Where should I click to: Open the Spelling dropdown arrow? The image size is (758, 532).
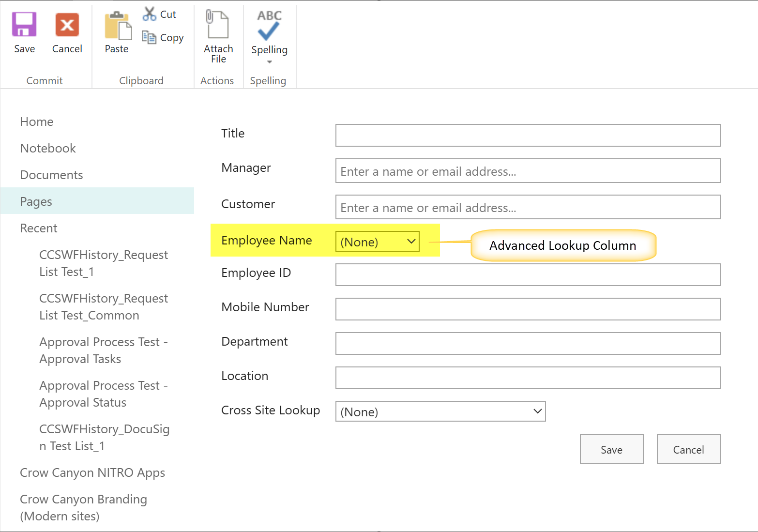coord(270,62)
